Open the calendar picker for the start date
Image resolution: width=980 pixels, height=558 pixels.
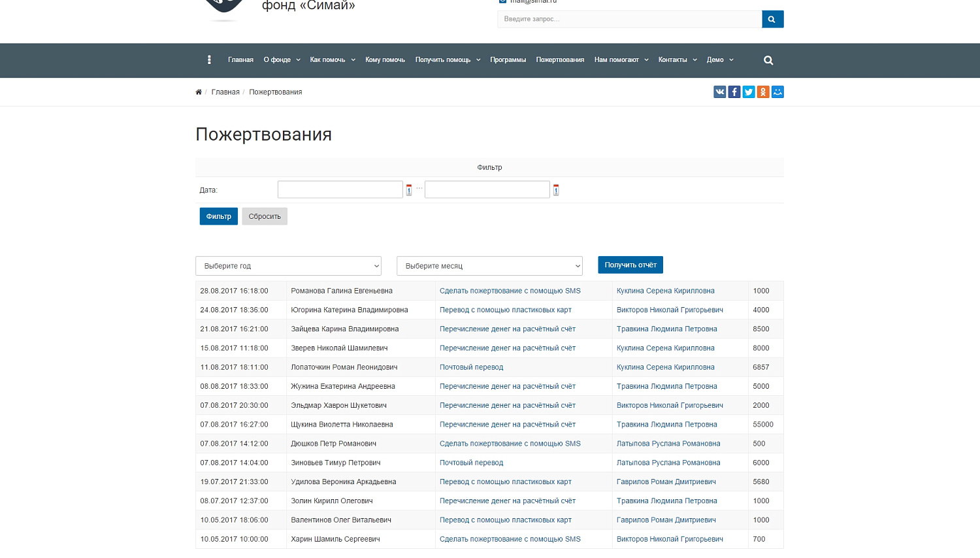409,190
